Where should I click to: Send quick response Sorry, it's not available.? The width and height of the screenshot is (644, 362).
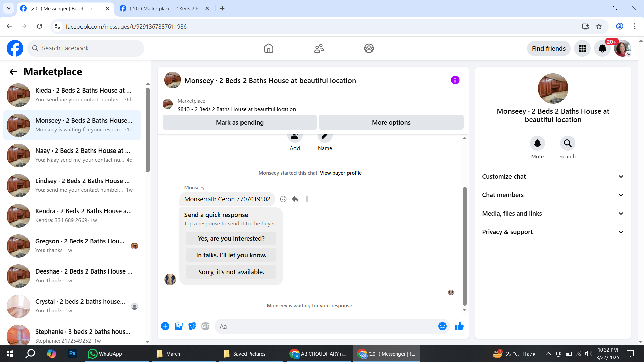[x=231, y=272]
